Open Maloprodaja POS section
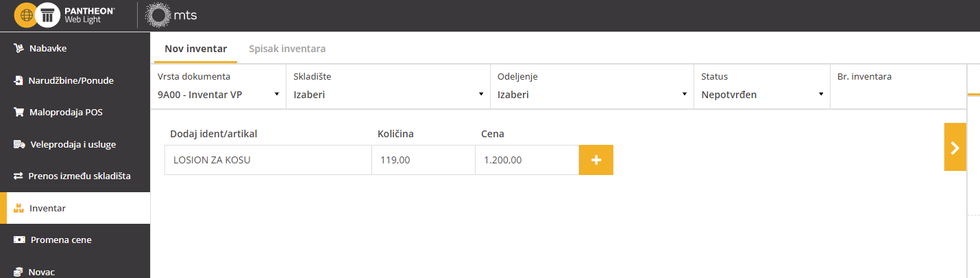The image size is (980, 278). click(75, 112)
